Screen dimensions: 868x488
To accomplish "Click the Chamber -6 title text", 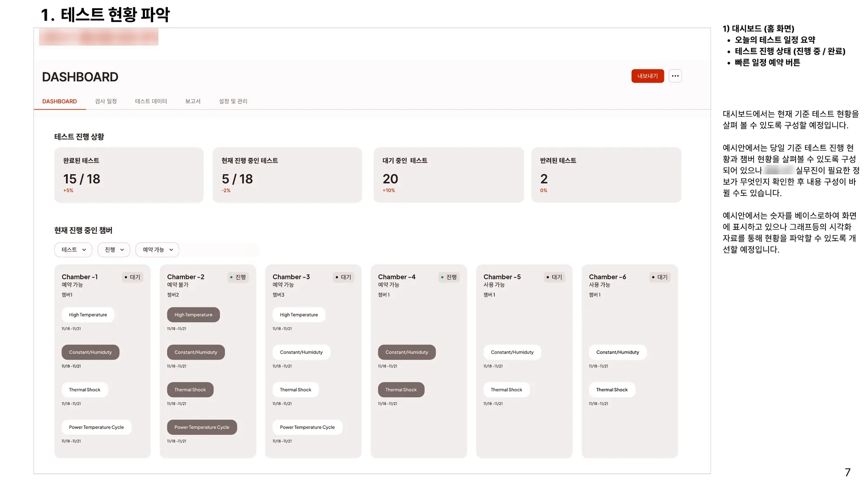I will [608, 277].
